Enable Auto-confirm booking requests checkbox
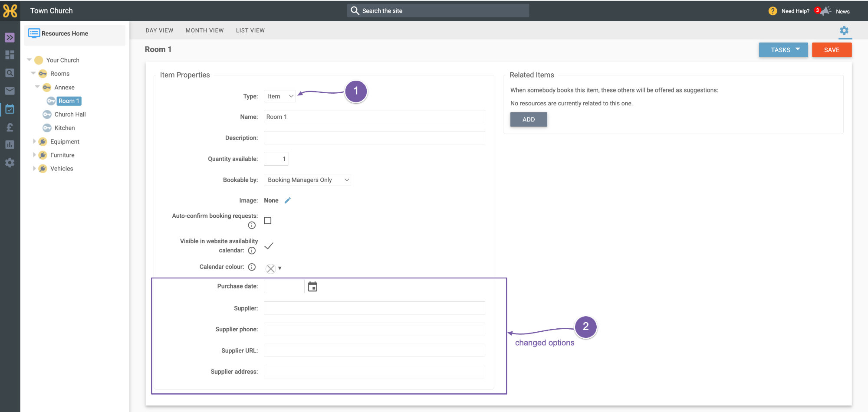 pyautogui.click(x=268, y=220)
